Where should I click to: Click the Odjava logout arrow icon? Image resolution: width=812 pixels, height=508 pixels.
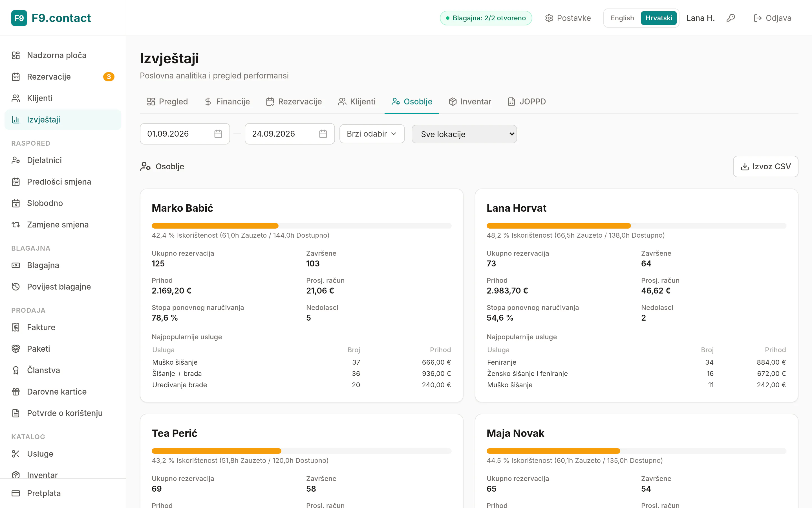[757, 18]
